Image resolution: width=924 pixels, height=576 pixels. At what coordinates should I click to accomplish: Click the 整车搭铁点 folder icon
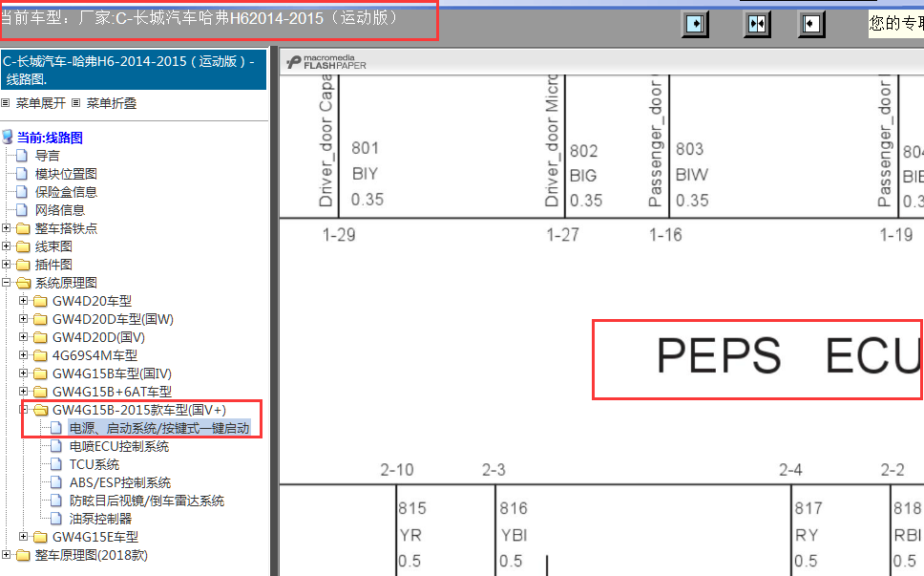[23, 228]
